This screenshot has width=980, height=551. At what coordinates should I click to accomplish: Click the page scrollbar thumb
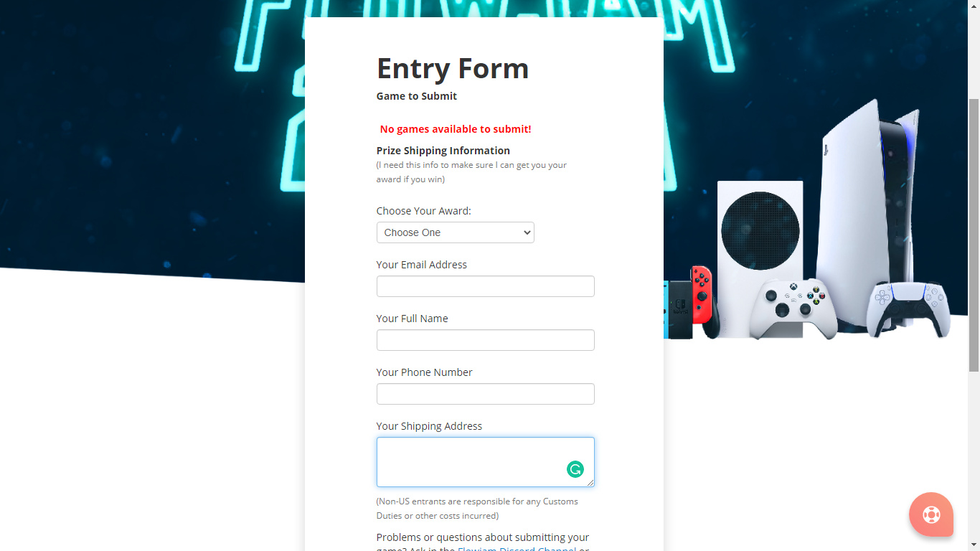tap(974, 235)
